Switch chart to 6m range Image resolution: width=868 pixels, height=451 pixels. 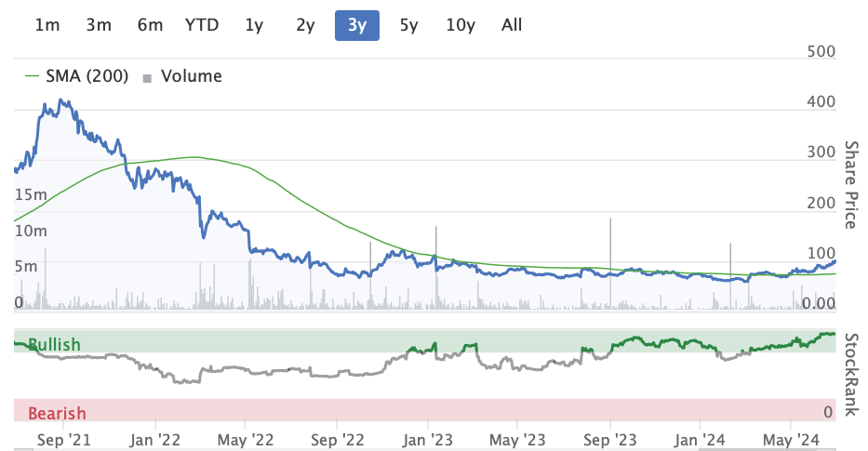[x=150, y=25]
